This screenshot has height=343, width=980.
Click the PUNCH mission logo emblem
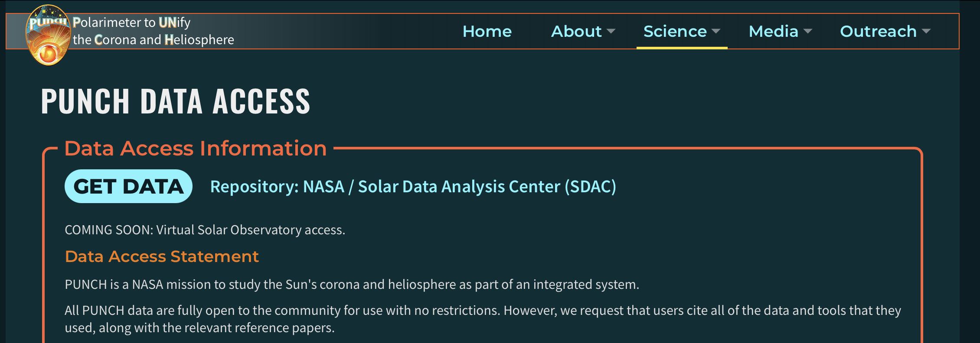[48, 36]
